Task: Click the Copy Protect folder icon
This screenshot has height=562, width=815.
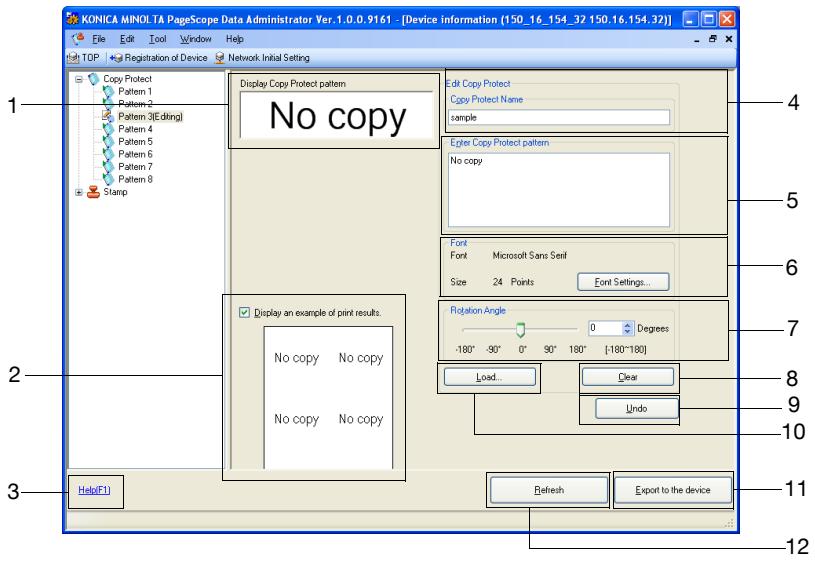Action: tap(94, 79)
